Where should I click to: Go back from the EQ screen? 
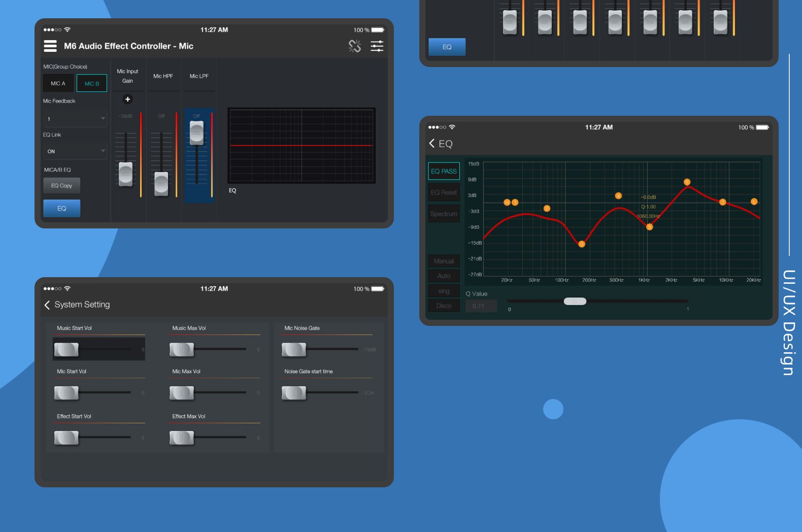tap(432, 144)
